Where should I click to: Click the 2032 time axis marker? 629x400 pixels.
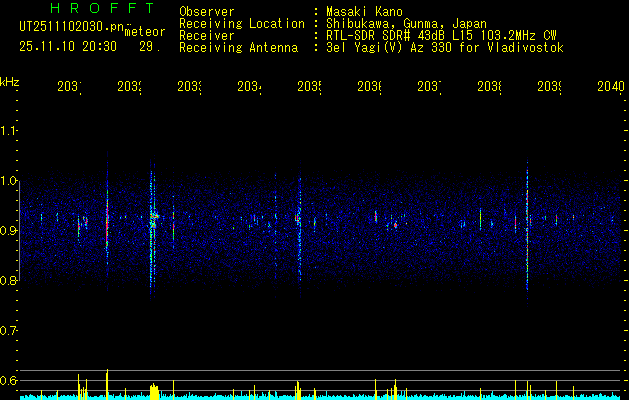pos(129,87)
